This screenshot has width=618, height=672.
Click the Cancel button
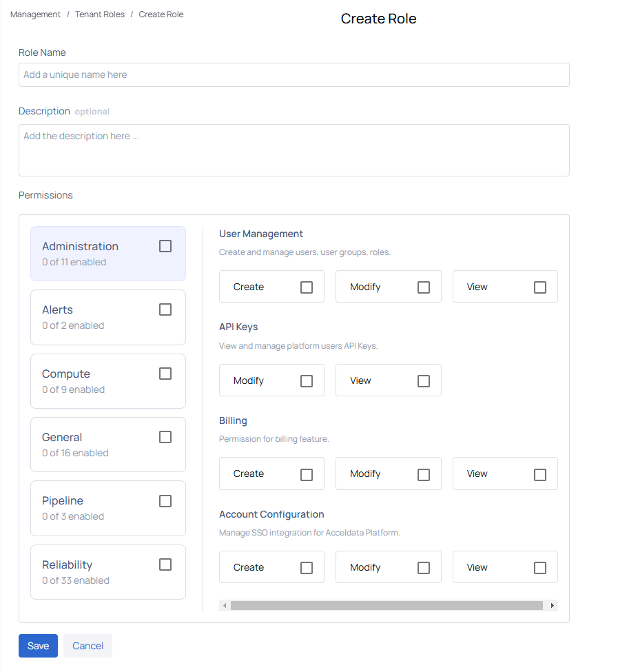point(87,646)
